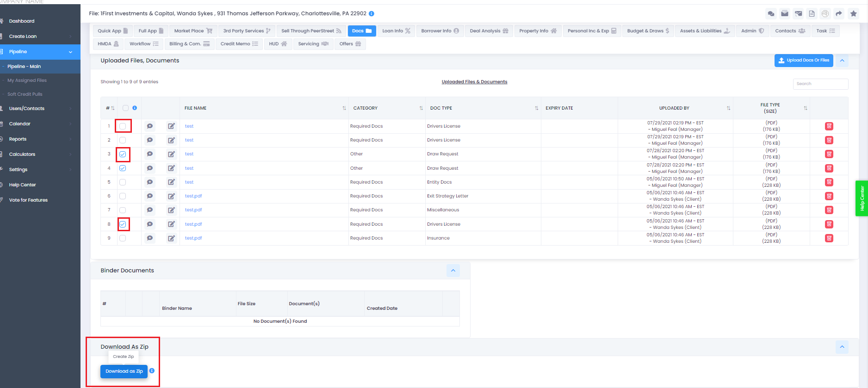Open the chat messages icon in header
Image resolution: width=868 pixels, height=388 pixels.
tap(771, 14)
